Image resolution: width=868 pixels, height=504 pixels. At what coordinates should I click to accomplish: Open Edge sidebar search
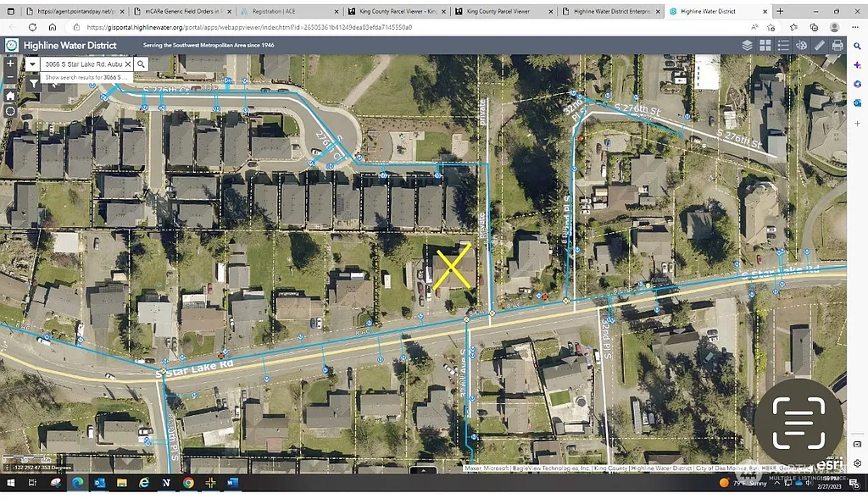click(857, 47)
